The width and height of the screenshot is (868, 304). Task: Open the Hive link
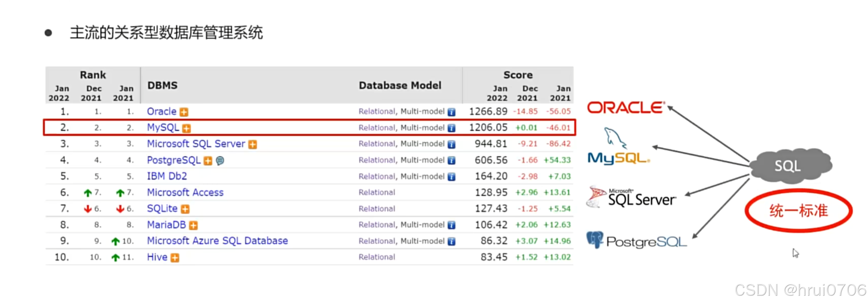(x=157, y=257)
